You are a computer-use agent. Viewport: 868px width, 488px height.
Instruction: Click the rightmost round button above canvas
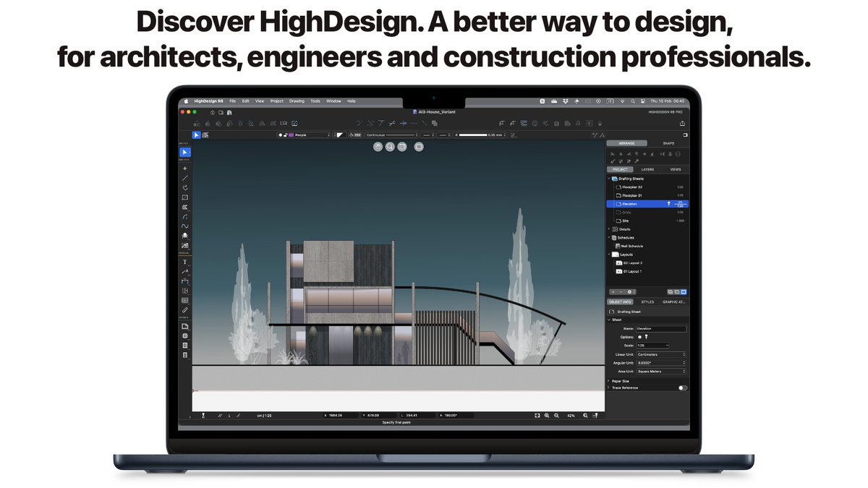[x=419, y=147]
